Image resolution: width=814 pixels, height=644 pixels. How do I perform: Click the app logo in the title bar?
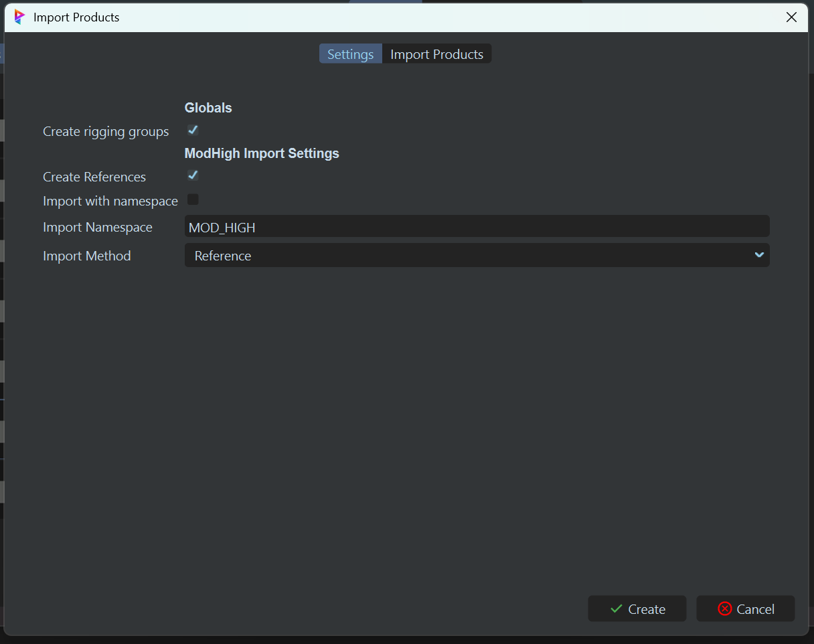(x=19, y=17)
